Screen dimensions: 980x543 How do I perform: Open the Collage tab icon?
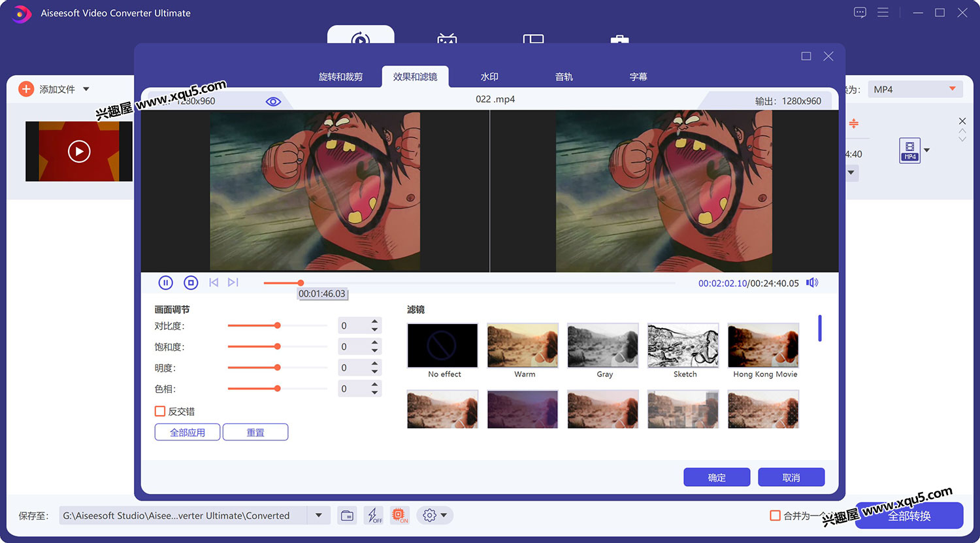(534, 39)
